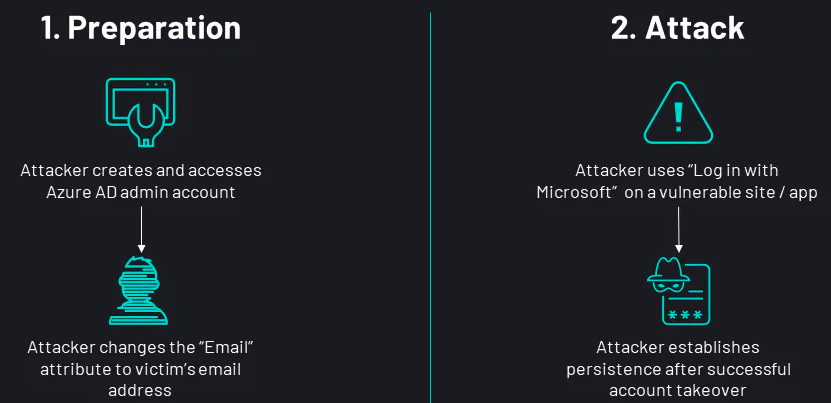This screenshot has height=403, width=831.
Task: Click "attribute to victim's email" text line
Action: click(x=141, y=369)
